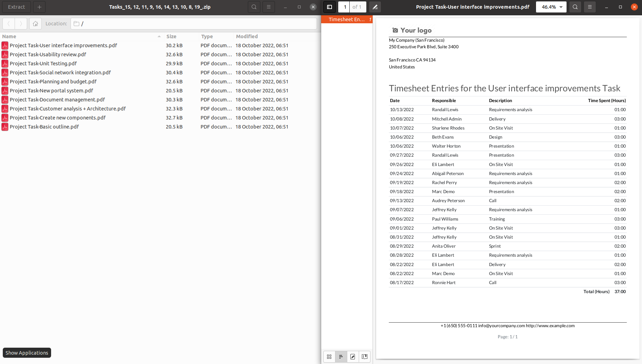Click the Sprint description cell

pyautogui.click(x=495, y=246)
